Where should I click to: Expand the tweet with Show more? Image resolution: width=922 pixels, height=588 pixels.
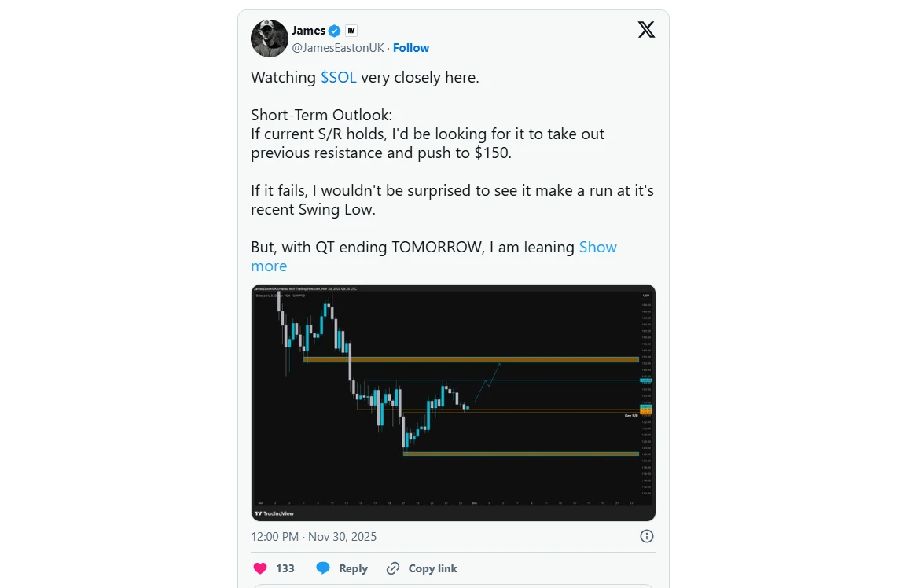(597, 247)
